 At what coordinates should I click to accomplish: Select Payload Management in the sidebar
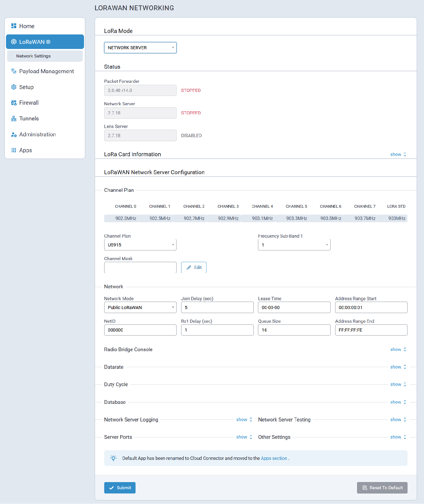(46, 71)
